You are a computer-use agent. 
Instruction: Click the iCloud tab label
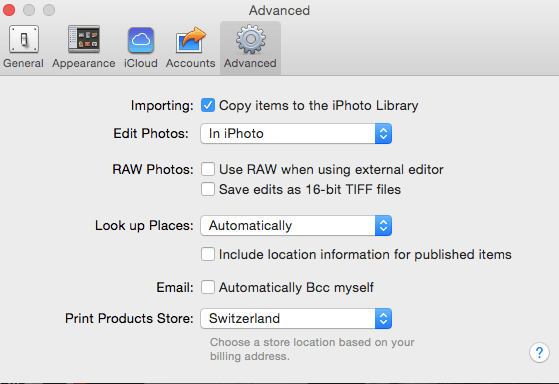coord(141,63)
